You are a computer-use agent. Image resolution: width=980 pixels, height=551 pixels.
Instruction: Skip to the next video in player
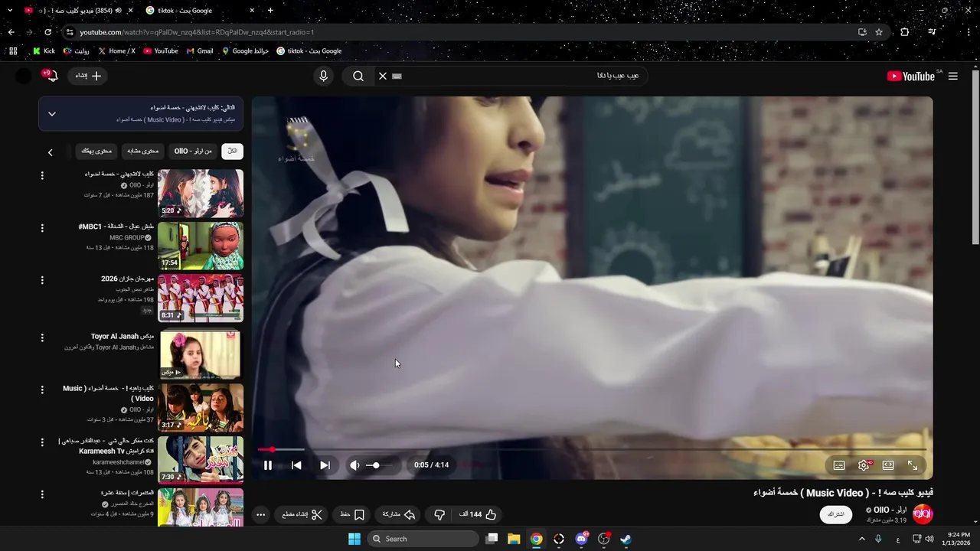(x=325, y=465)
